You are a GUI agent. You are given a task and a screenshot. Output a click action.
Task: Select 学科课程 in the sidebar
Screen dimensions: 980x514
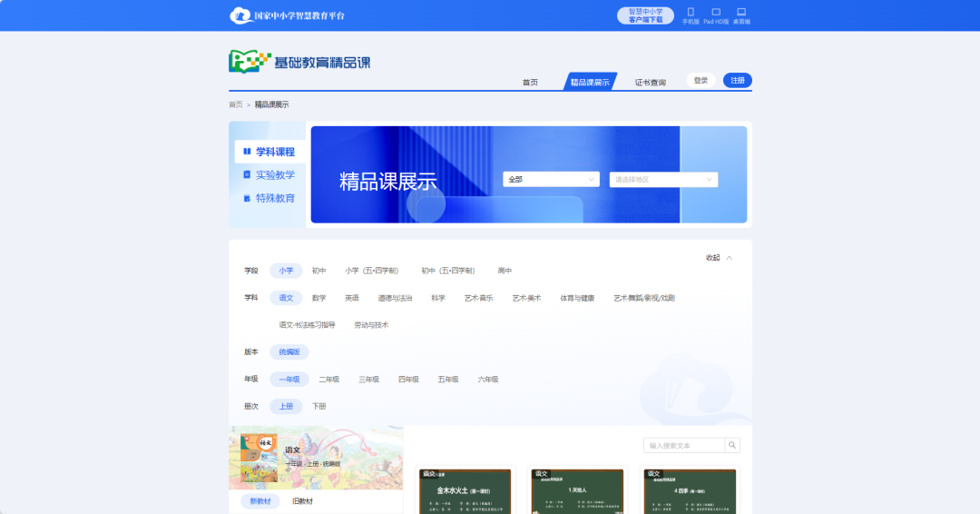point(270,152)
